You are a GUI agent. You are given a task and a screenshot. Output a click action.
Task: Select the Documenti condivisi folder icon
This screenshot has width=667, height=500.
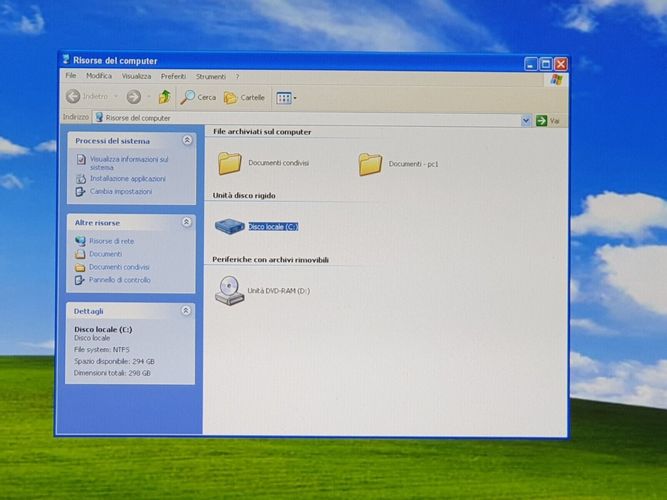230,163
